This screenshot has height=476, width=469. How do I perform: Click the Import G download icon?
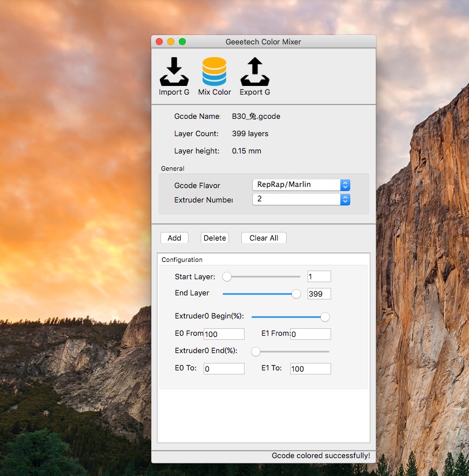[x=174, y=72]
